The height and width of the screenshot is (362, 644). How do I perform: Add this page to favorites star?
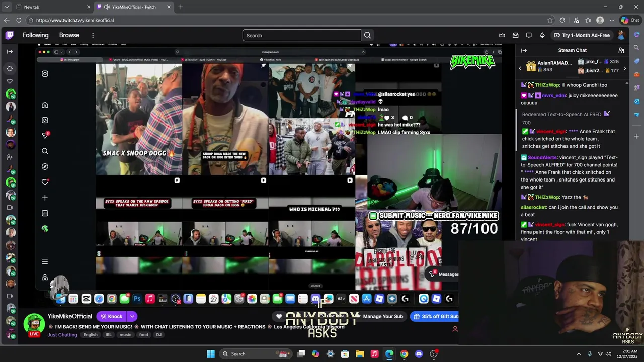click(550, 20)
